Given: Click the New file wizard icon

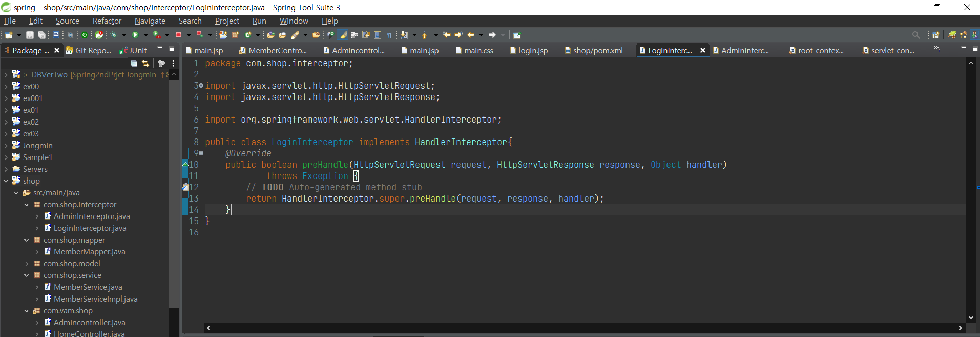Looking at the screenshot, I should coord(9,35).
